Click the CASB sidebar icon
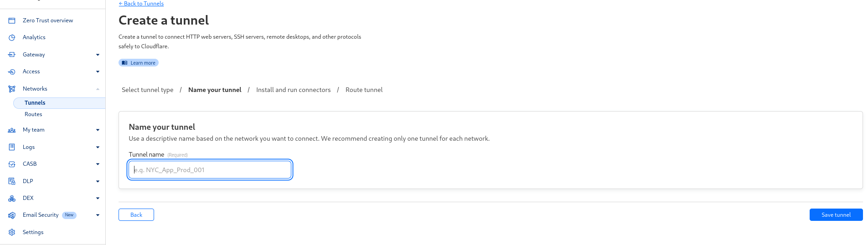This screenshot has width=868, height=245. [x=12, y=164]
